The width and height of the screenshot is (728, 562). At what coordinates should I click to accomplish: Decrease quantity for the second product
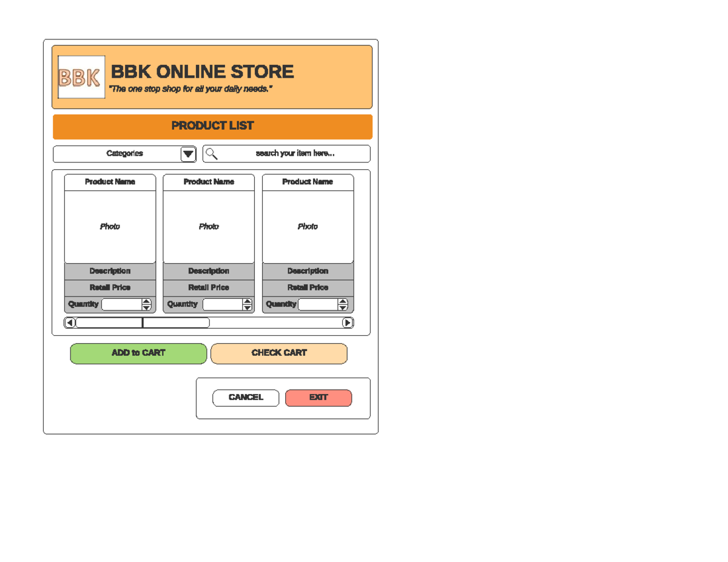(x=247, y=307)
